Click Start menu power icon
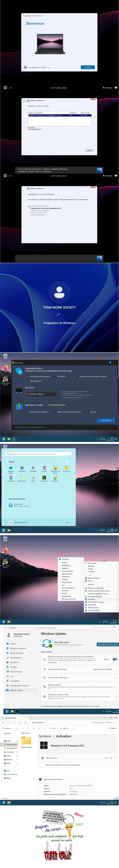This screenshot has height=868, width=119. pyautogui.click(x=67, y=522)
